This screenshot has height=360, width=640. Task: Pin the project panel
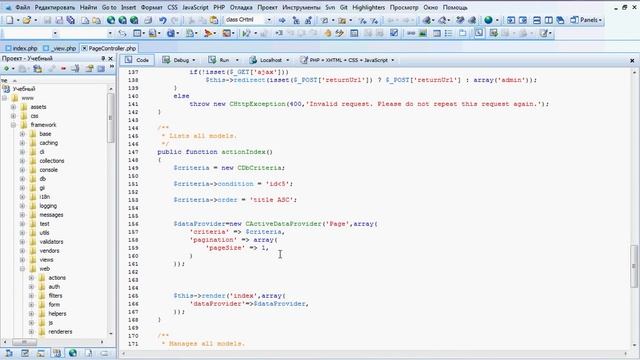pyautogui.click(x=103, y=59)
